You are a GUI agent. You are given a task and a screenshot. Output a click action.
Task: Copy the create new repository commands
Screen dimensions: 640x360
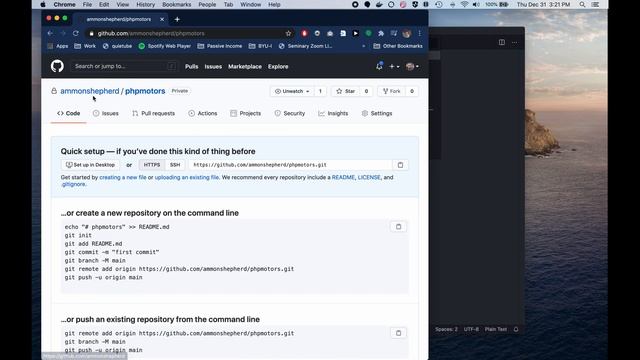click(x=398, y=227)
